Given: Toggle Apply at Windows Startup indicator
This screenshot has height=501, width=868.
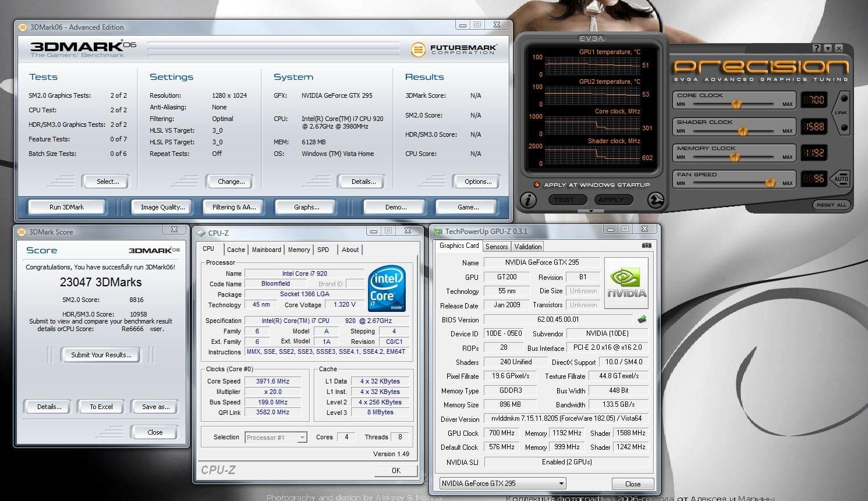Looking at the screenshot, I should tap(537, 185).
